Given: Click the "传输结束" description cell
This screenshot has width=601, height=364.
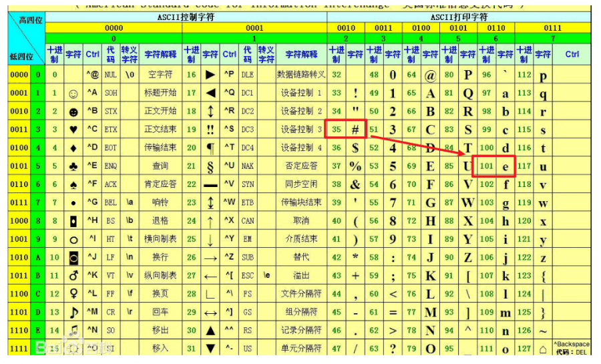Looking at the screenshot, I should 160,148.
